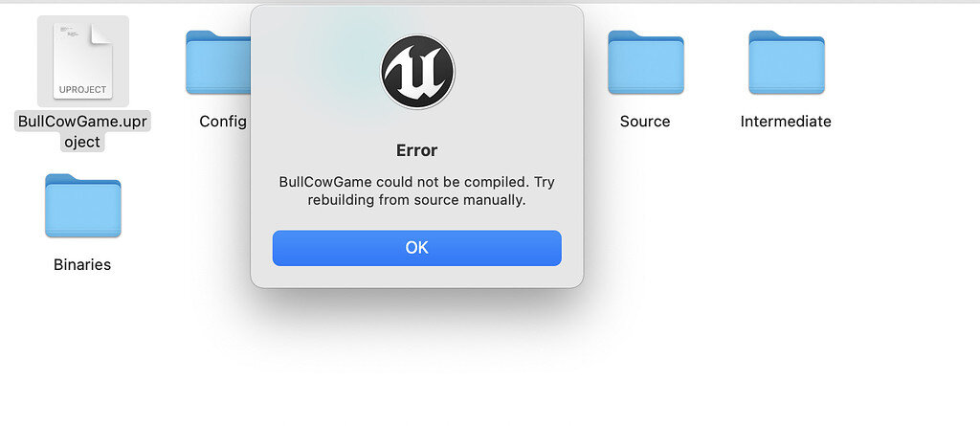Click the folded page corner of the uproject icon
This screenshot has height=426, width=980.
pos(101,35)
